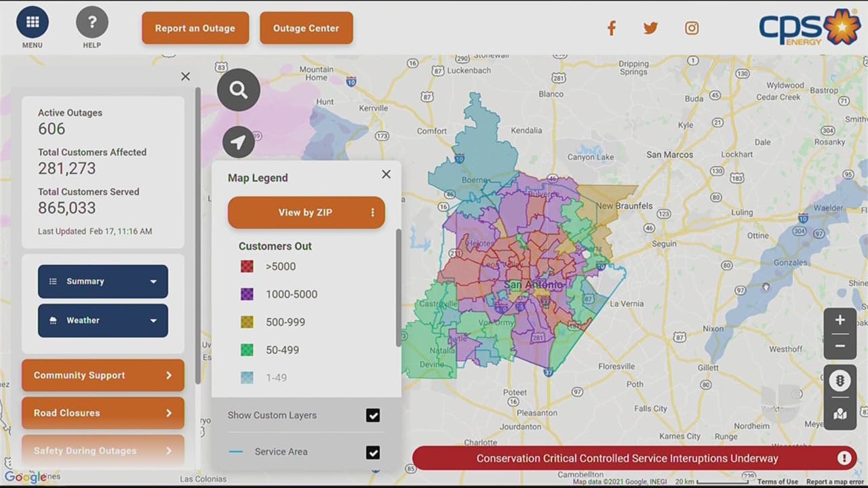This screenshot has height=488, width=868.
Task: Switch the map type icon
Action: coord(840,413)
